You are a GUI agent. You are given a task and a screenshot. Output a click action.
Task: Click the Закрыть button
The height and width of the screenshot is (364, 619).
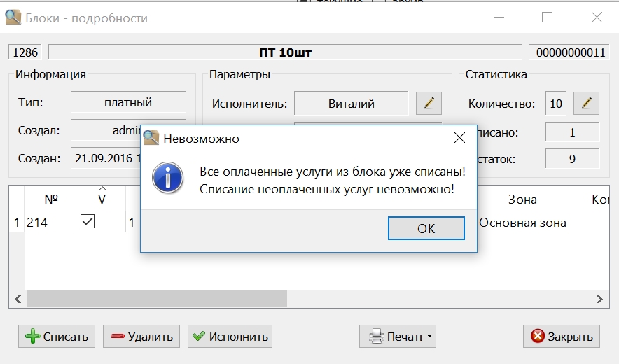coord(562,337)
